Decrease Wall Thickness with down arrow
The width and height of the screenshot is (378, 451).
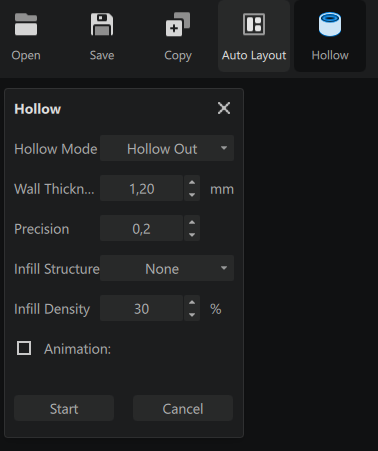(192, 195)
